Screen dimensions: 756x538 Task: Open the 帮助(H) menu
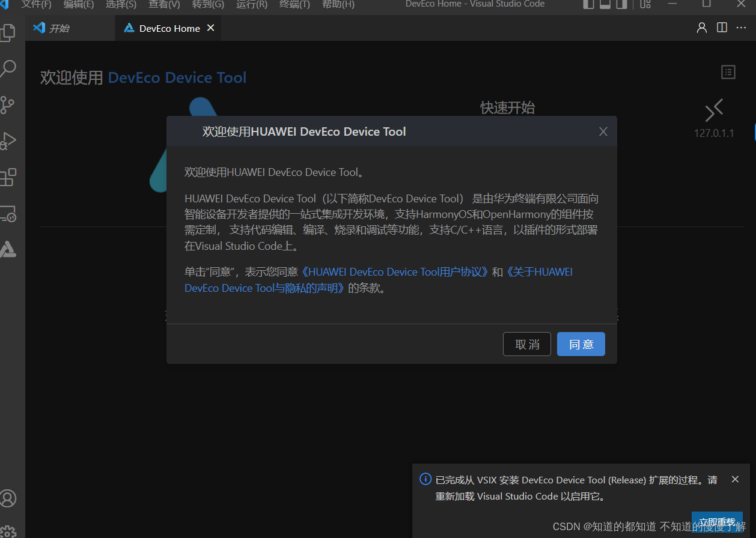[x=338, y=4]
